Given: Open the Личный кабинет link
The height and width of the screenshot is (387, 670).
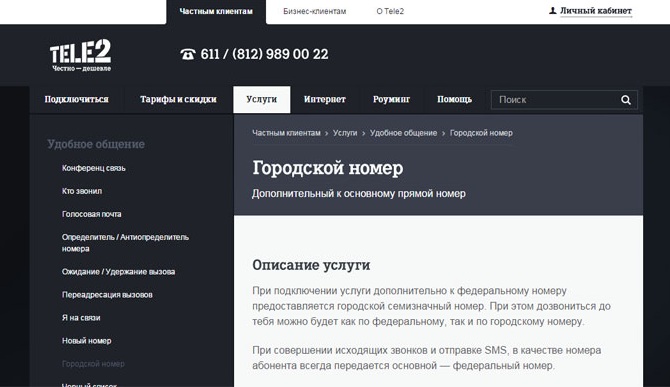Looking at the screenshot, I should point(596,11).
